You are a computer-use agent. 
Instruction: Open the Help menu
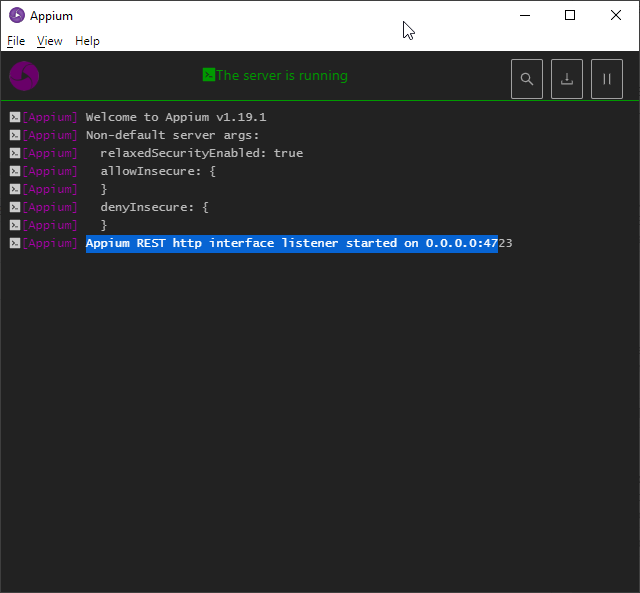pyautogui.click(x=87, y=41)
